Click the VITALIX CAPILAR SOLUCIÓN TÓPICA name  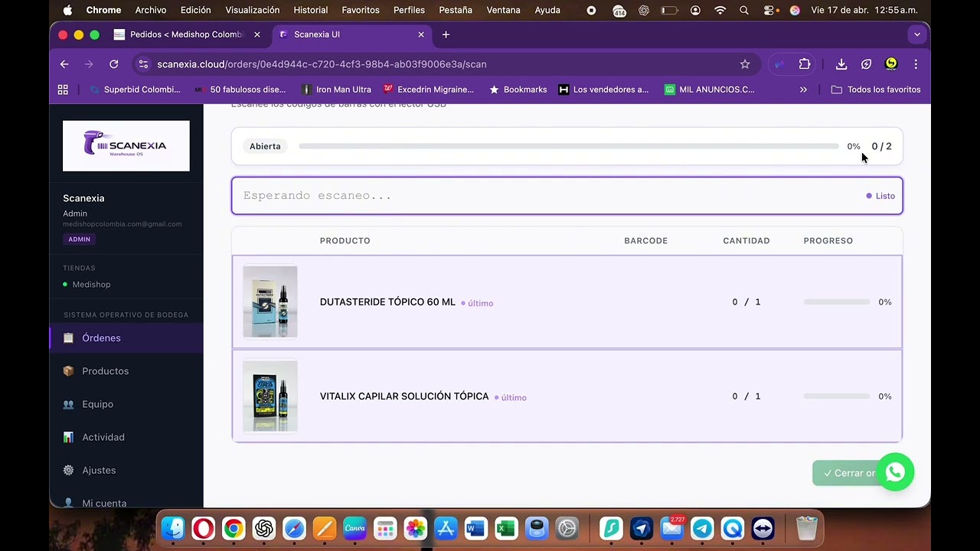[404, 396]
